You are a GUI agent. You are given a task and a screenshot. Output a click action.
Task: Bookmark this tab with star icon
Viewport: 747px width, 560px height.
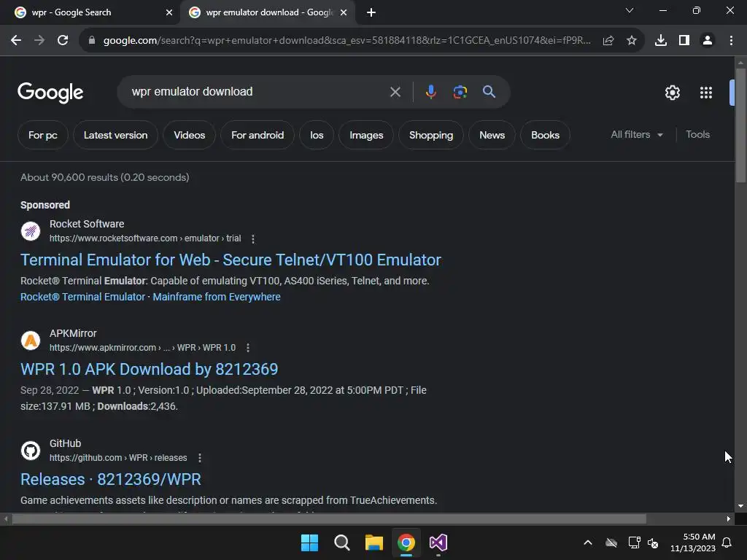[x=632, y=41]
